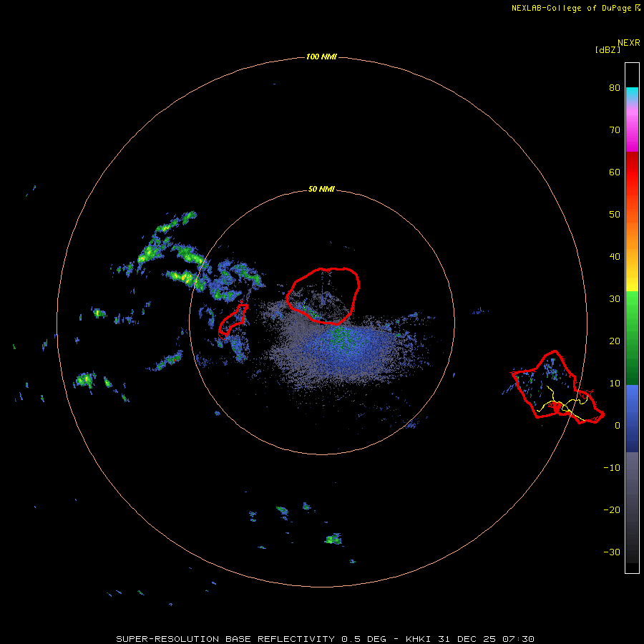Select the 60 dBZ legend value
644x644 pixels.
(615, 172)
